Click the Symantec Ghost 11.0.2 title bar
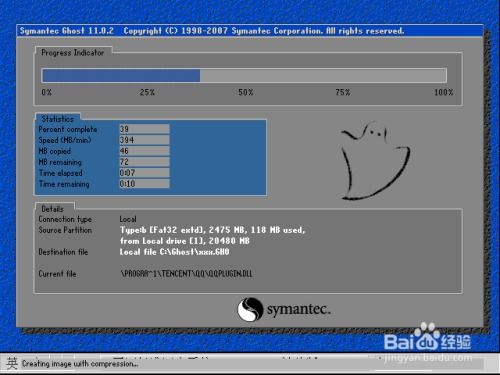Screen dimensions: 500x375 coord(250,31)
